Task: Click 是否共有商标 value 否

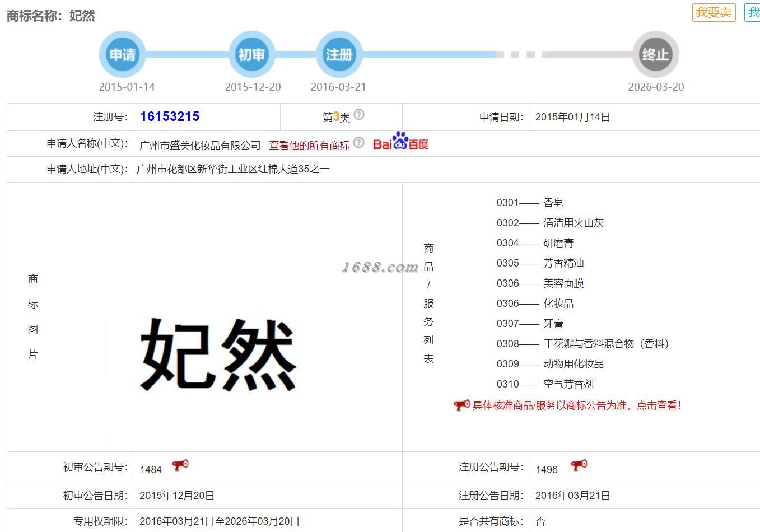Action: pos(540,521)
